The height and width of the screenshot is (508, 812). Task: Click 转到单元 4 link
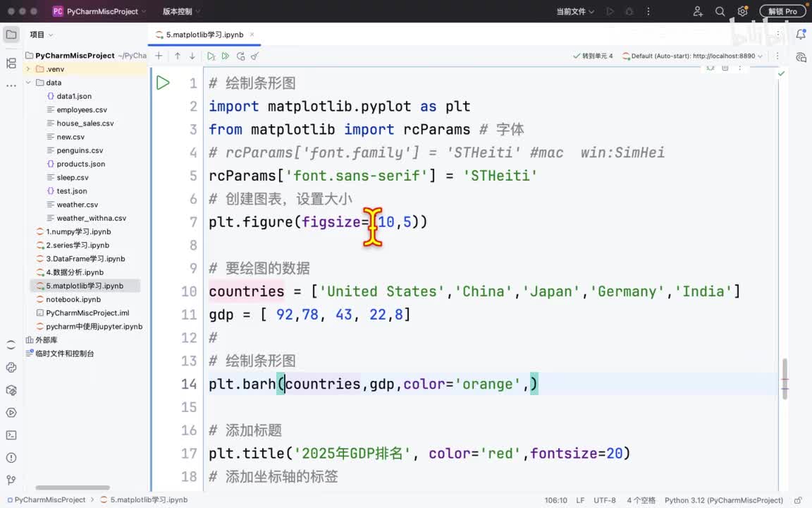pyautogui.click(x=593, y=56)
